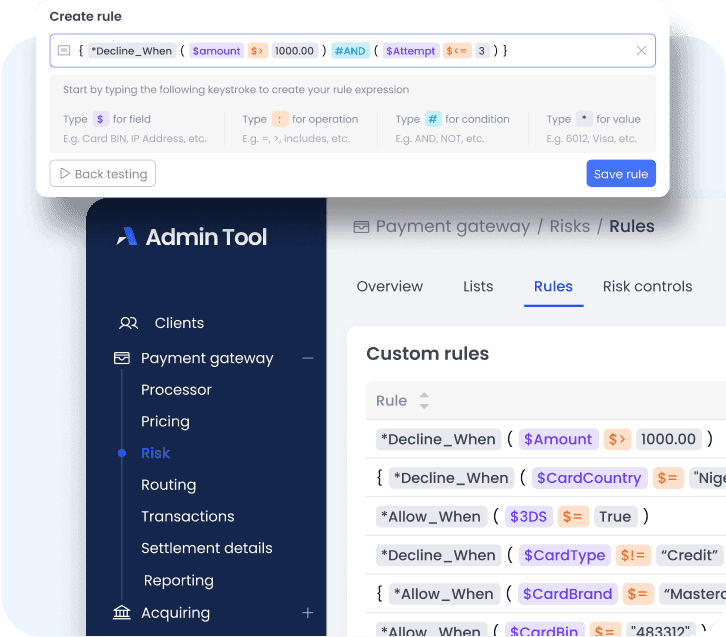Viewport: 726px width, 637px height.
Task: Click the $ keystroke hint for field
Action: 100,119
